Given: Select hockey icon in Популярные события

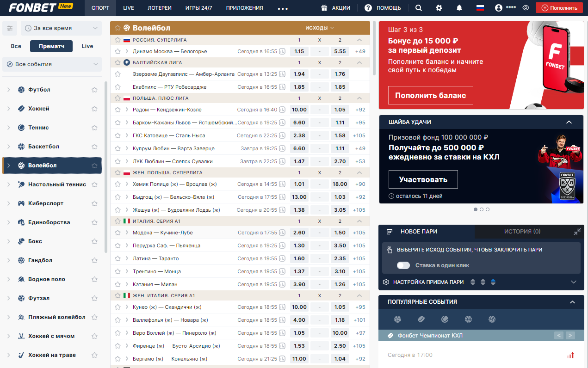Looking at the screenshot, I should [421, 319].
